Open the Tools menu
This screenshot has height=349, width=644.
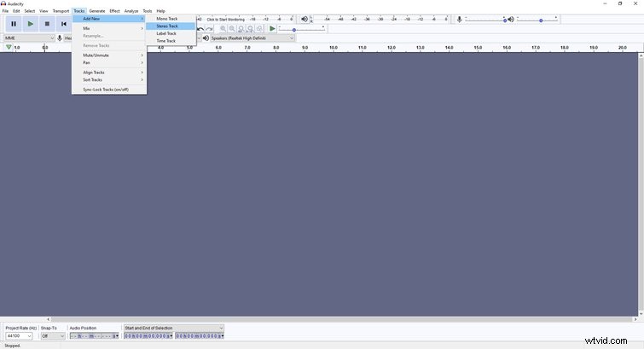(148, 11)
